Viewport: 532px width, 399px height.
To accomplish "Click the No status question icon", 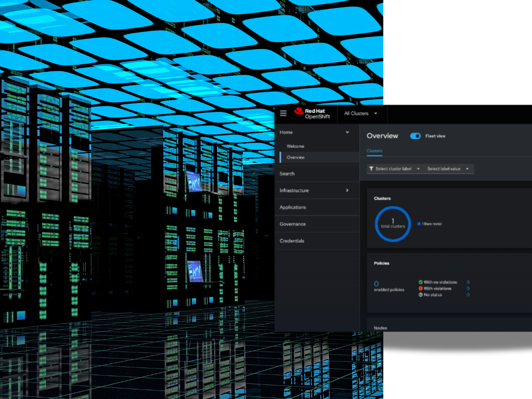I will click(x=421, y=295).
